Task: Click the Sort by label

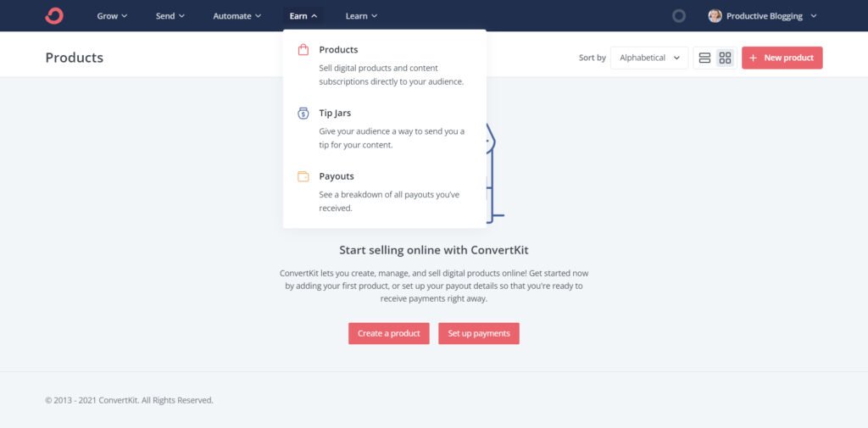Action: click(x=593, y=58)
